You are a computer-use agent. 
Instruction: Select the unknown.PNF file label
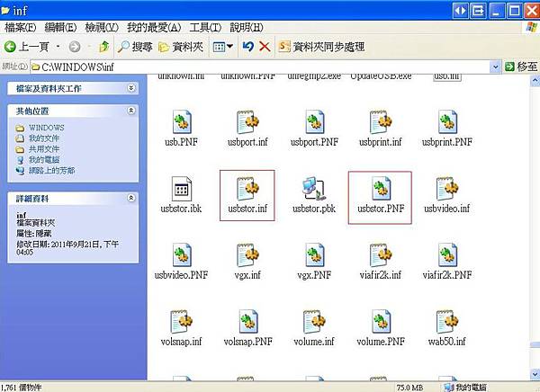pos(248,76)
